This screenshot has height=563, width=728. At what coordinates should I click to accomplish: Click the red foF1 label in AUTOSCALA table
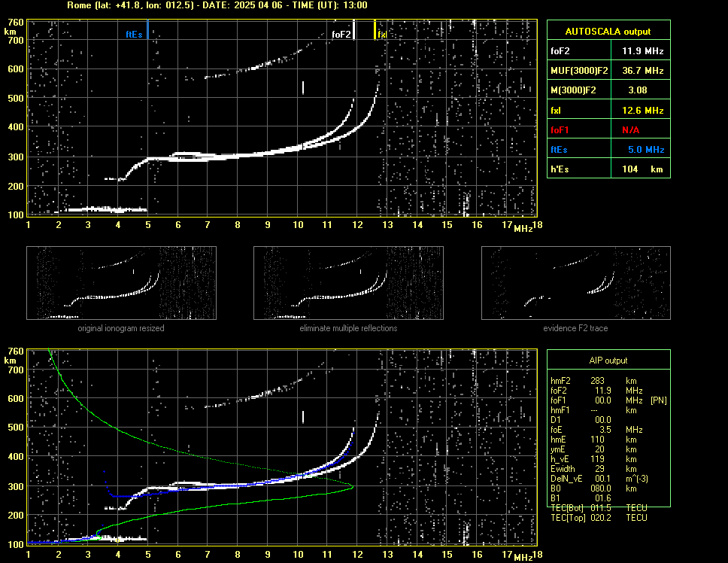(560, 130)
